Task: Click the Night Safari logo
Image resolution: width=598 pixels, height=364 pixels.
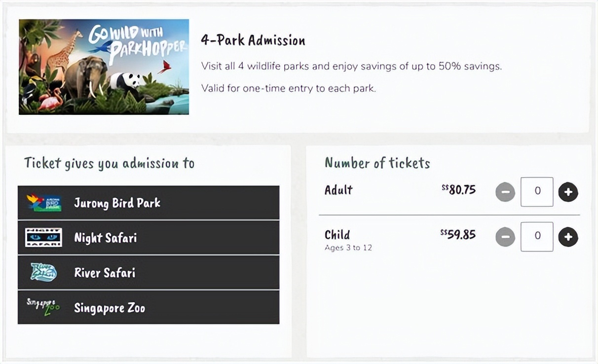Action: pyautogui.click(x=43, y=238)
